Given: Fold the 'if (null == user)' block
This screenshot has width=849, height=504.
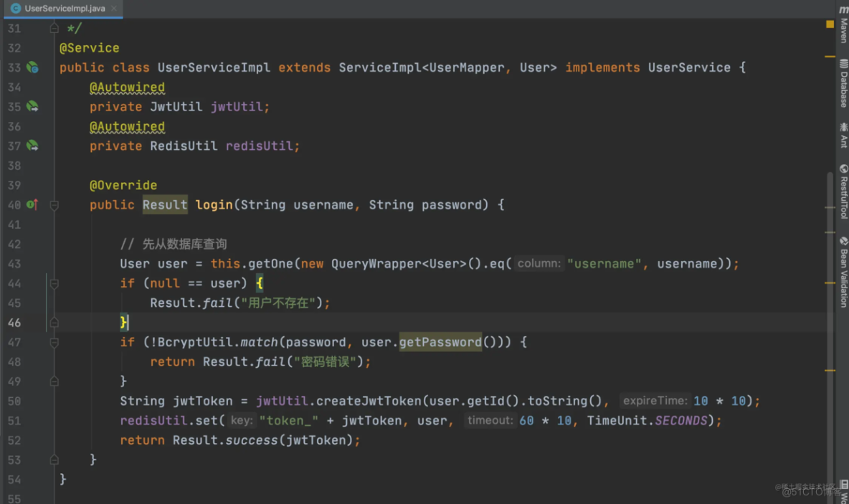Looking at the screenshot, I should coord(54,284).
